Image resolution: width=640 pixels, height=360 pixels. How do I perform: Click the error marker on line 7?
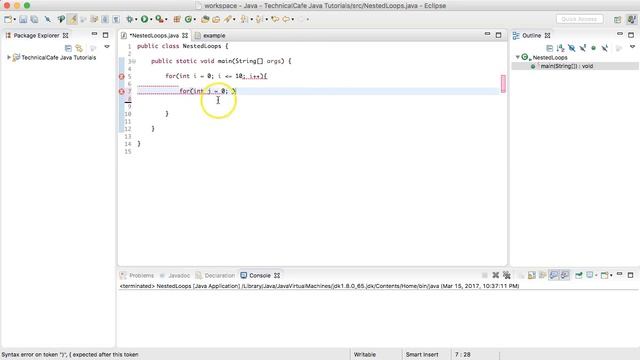pyautogui.click(x=121, y=91)
